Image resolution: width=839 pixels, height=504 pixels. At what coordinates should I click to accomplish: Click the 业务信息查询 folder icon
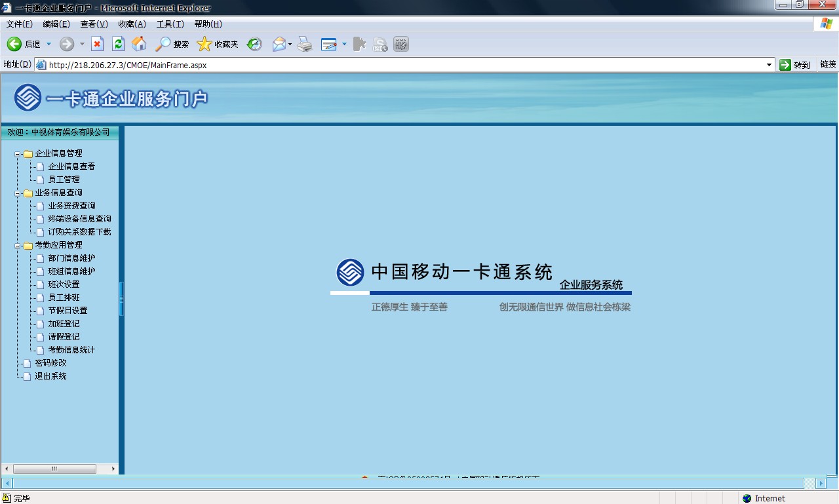coord(28,193)
